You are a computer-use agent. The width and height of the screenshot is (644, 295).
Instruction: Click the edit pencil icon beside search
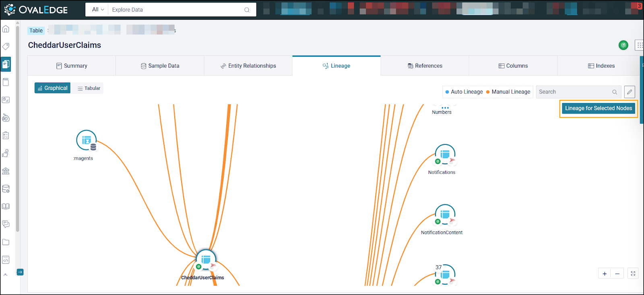[x=630, y=92]
